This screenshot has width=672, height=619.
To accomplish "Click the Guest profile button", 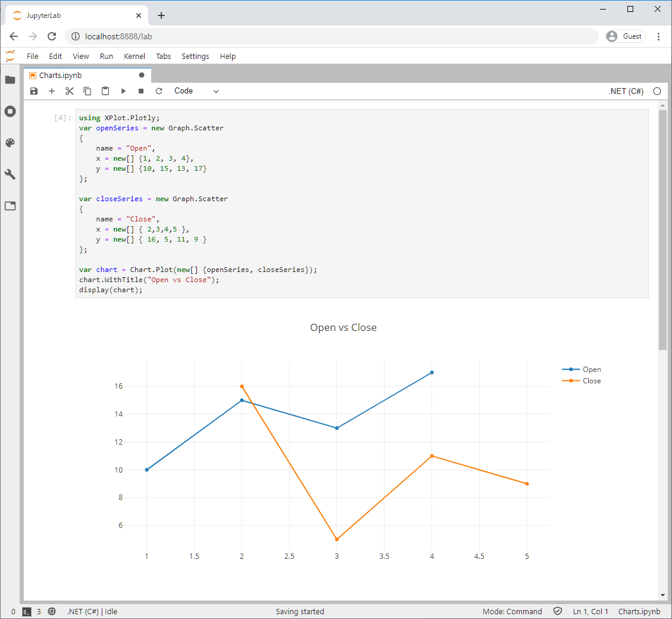I will [x=626, y=36].
